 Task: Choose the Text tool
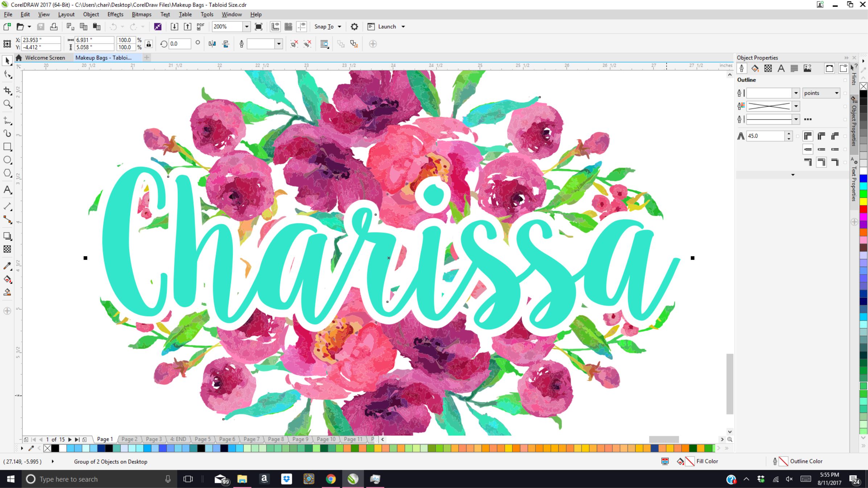click(7, 190)
